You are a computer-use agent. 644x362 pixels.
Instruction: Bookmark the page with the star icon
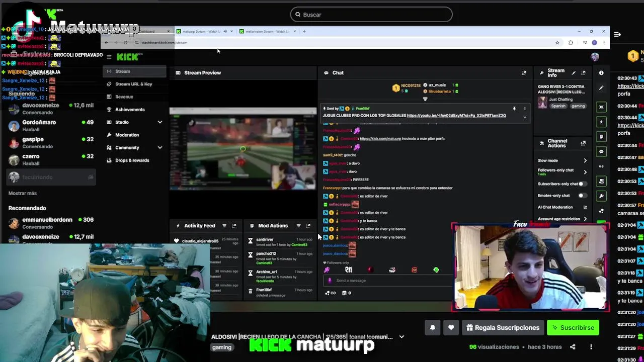click(557, 43)
